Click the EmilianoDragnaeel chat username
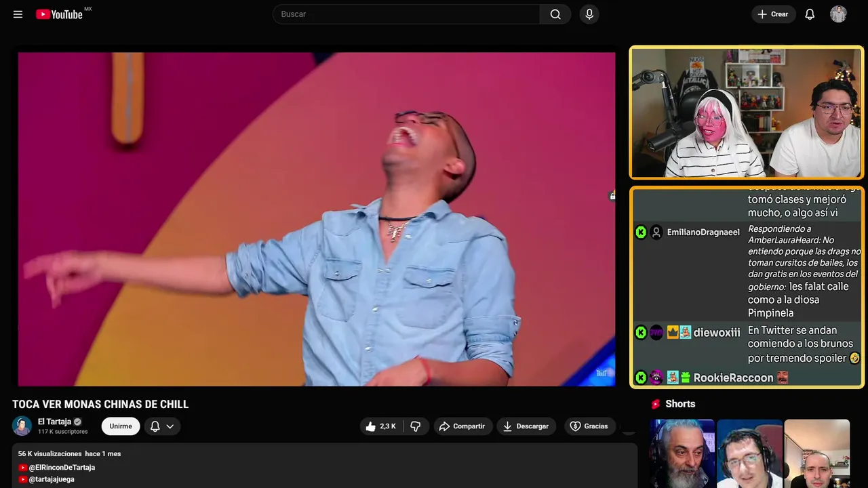 703,232
